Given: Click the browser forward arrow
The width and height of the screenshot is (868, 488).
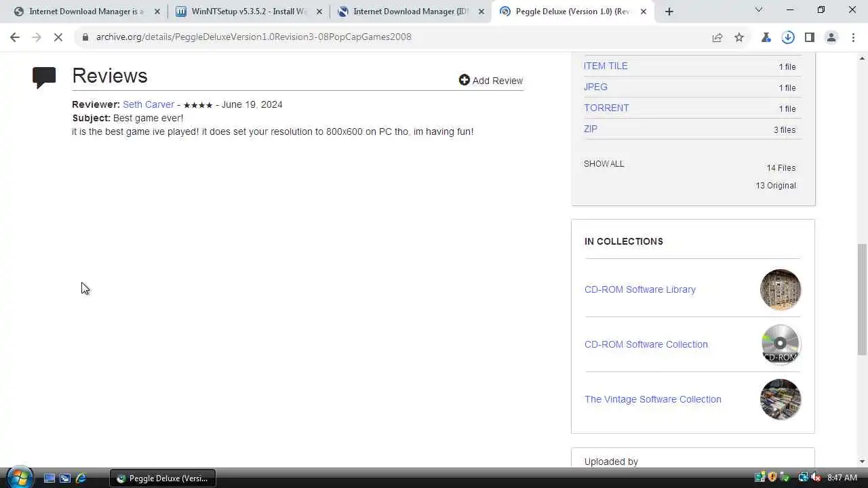Looking at the screenshot, I should (x=37, y=37).
